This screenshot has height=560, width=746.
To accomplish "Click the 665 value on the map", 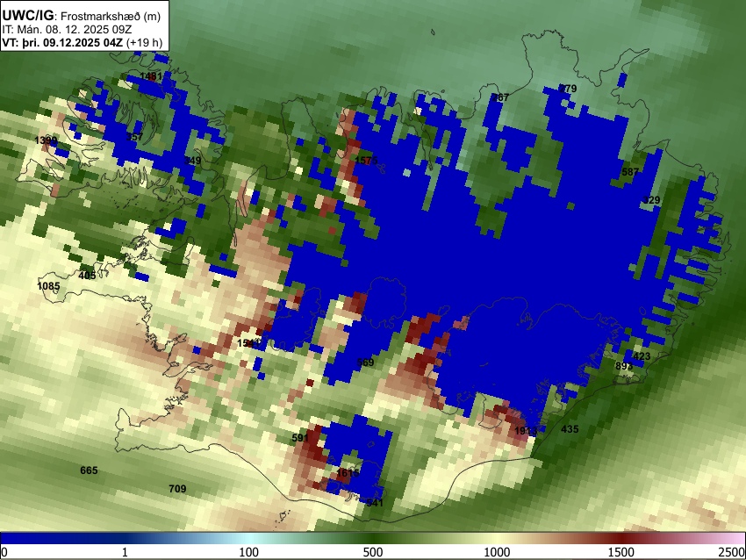I will tap(89, 470).
